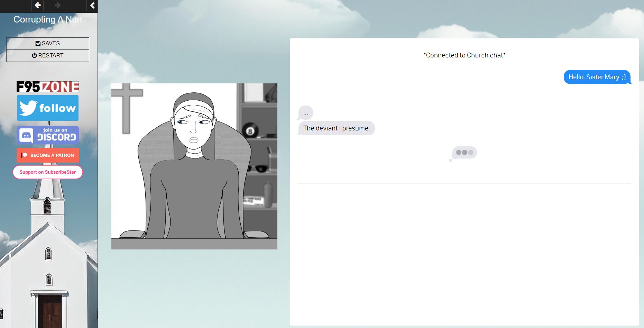Click the Twitter follow badge
This screenshot has height=328, width=644.
click(x=48, y=108)
